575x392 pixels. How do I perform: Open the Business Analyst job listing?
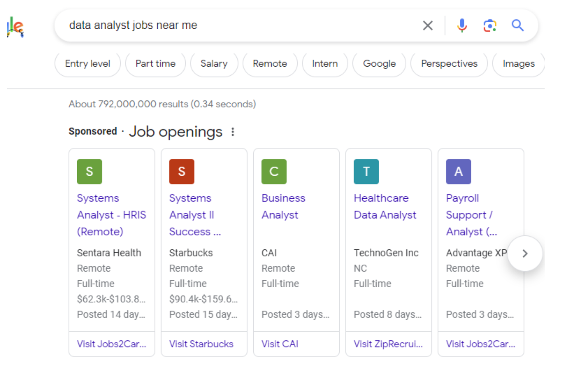[x=283, y=207]
